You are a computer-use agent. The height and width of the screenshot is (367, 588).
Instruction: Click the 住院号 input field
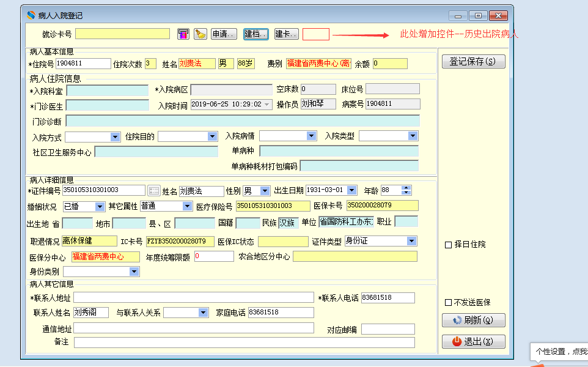click(83, 64)
